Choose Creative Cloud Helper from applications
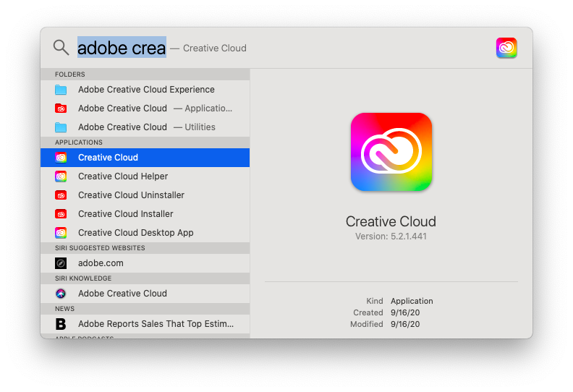The image size is (573, 392). point(123,176)
